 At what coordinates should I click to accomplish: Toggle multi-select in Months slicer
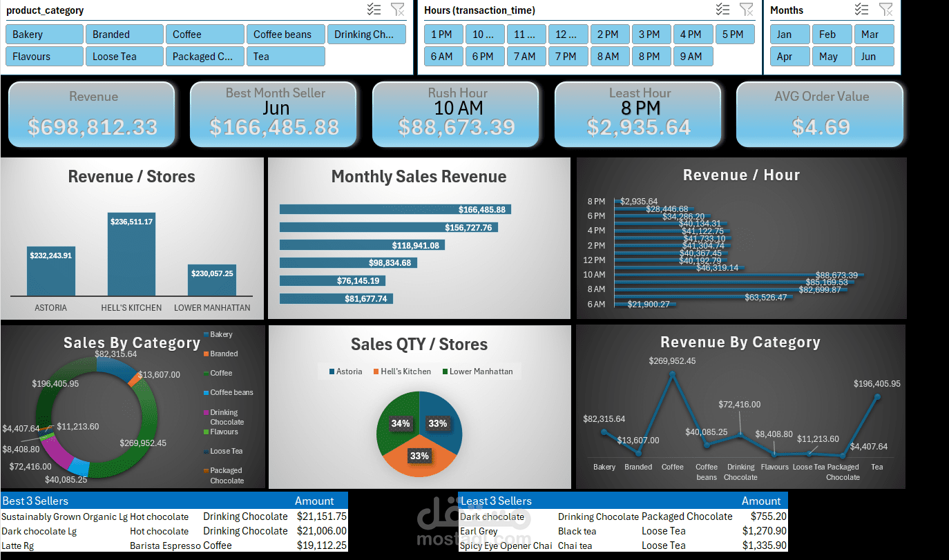point(861,9)
